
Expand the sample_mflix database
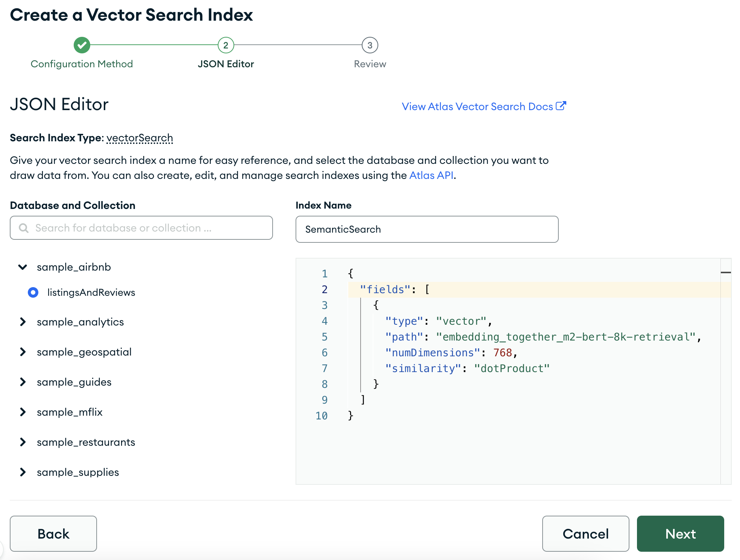23,412
